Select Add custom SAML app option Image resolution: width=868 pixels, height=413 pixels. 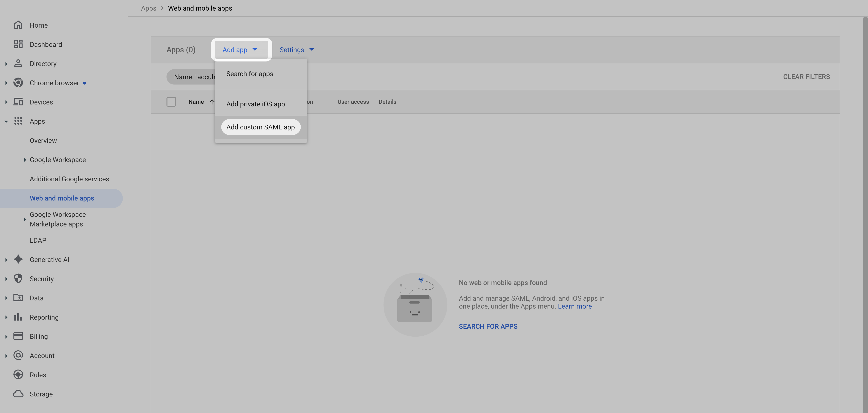coord(261,127)
